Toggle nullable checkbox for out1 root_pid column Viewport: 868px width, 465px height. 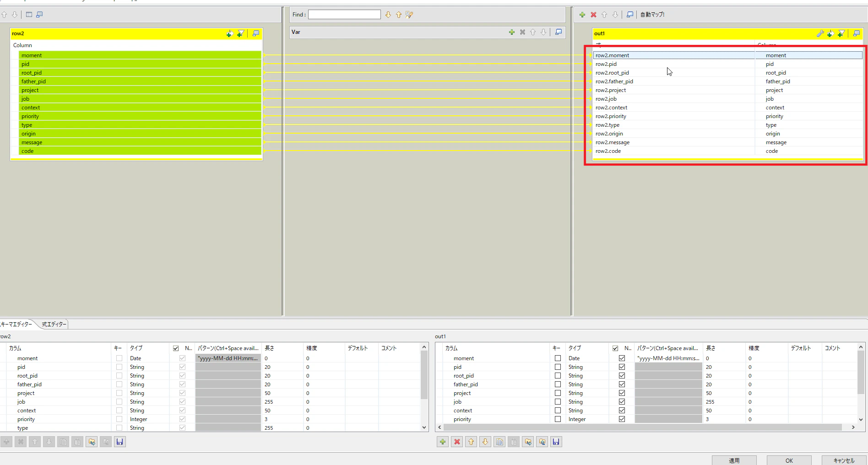(622, 376)
